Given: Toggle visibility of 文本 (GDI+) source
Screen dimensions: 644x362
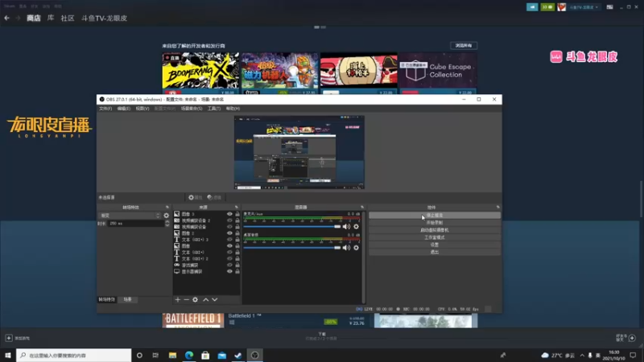Looking at the screenshot, I should (229, 252).
